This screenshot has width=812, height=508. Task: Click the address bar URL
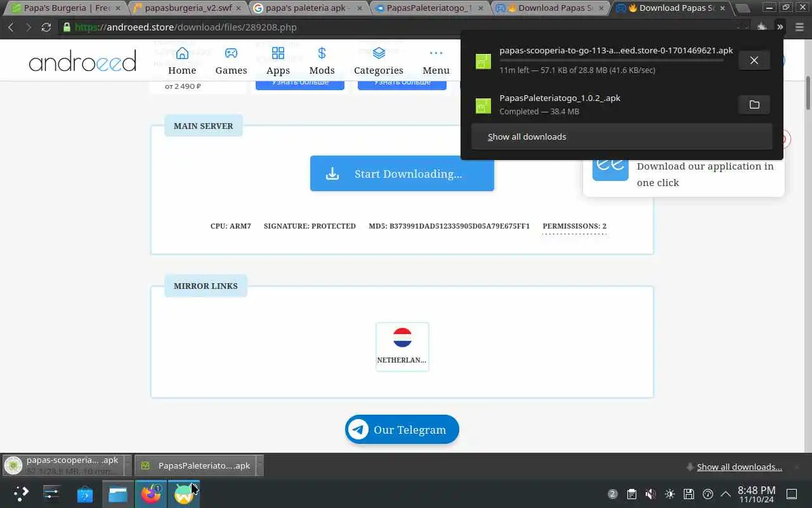[x=185, y=27]
